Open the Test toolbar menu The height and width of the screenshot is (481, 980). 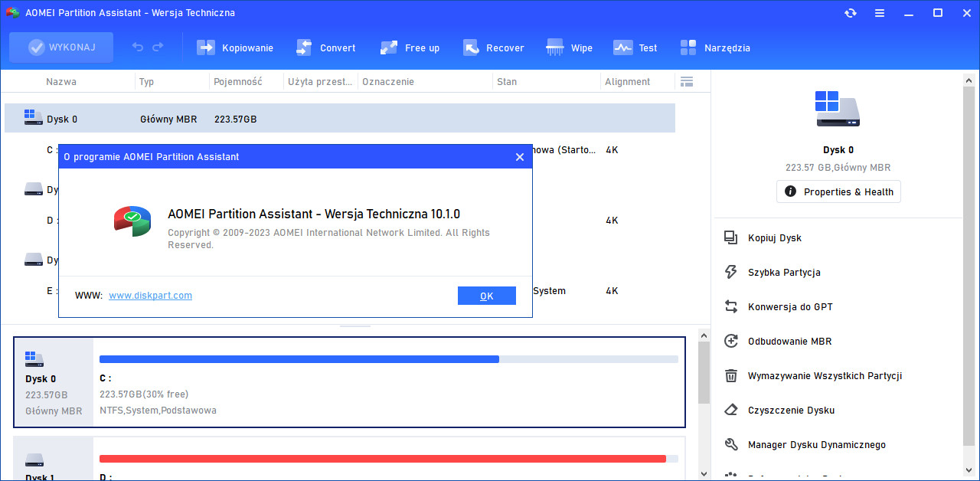tap(635, 47)
